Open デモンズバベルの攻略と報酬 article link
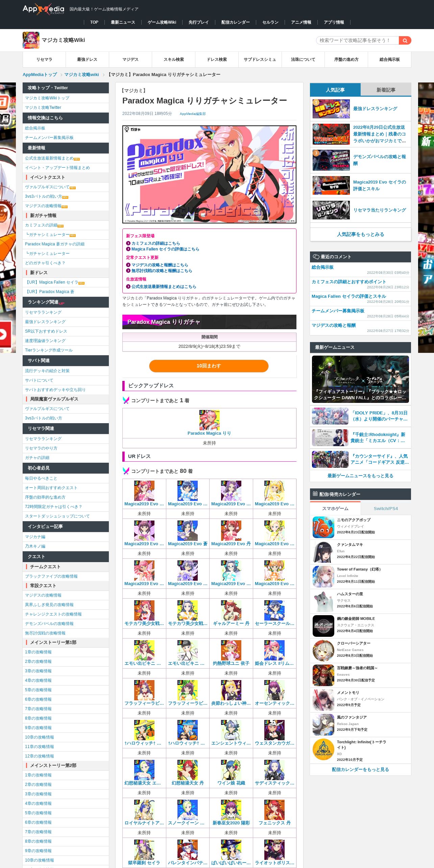This screenshot has height=868, width=434. 380,160
